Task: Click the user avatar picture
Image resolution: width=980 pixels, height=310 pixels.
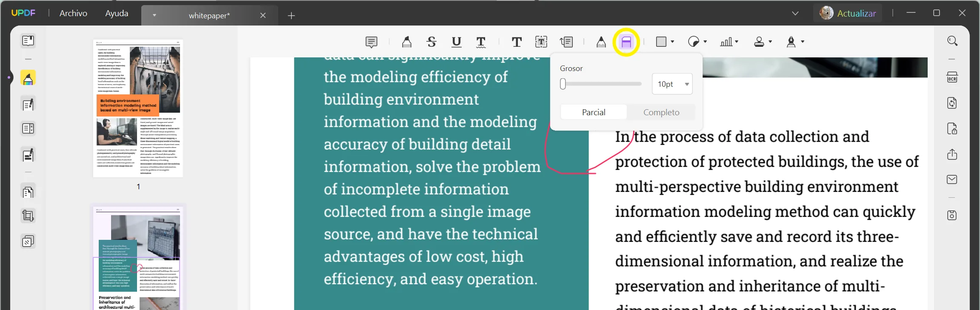Action: pos(826,13)
